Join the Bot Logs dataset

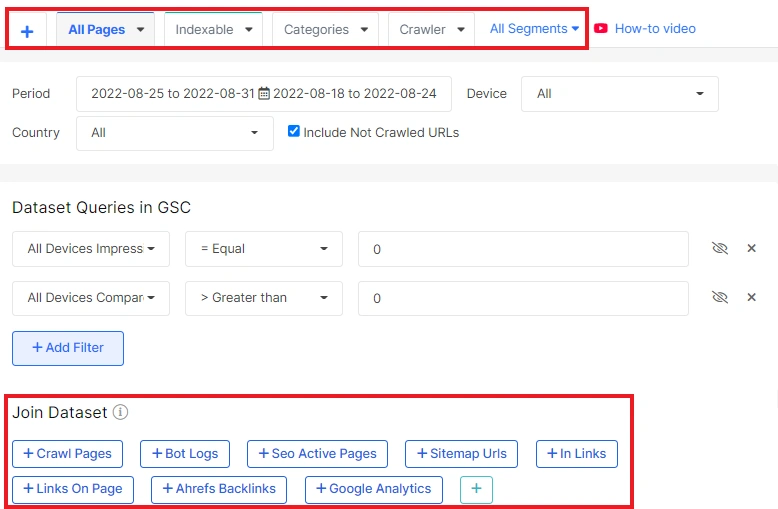point(185,454)
